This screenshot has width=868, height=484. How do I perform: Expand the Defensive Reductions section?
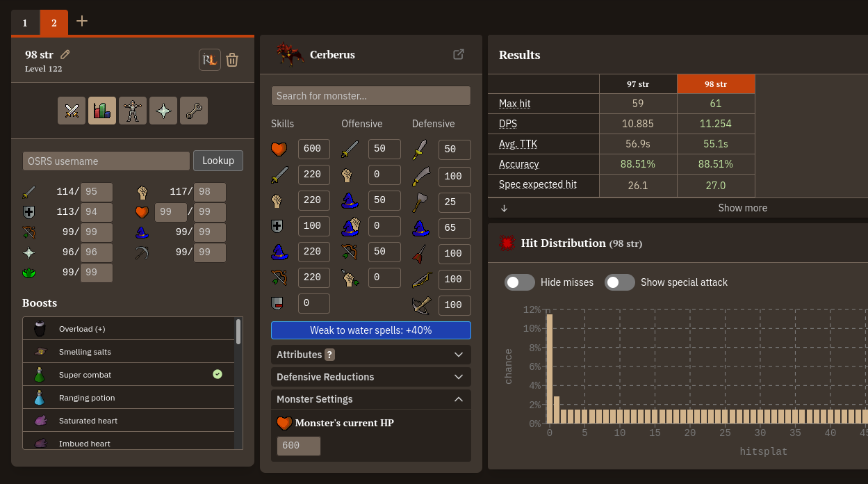click(x=370, y=377)
